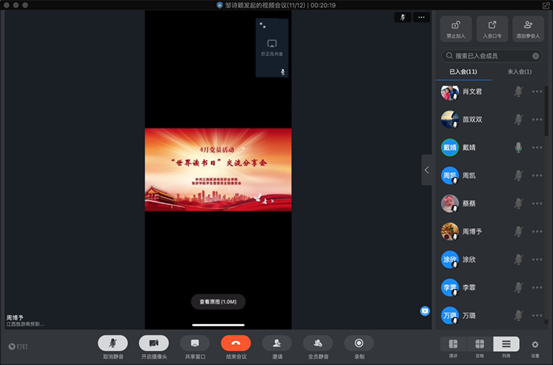Open the three-dot menu above shared screen
The width and height of the screenshot is (553, 365).
click(421, 17)
